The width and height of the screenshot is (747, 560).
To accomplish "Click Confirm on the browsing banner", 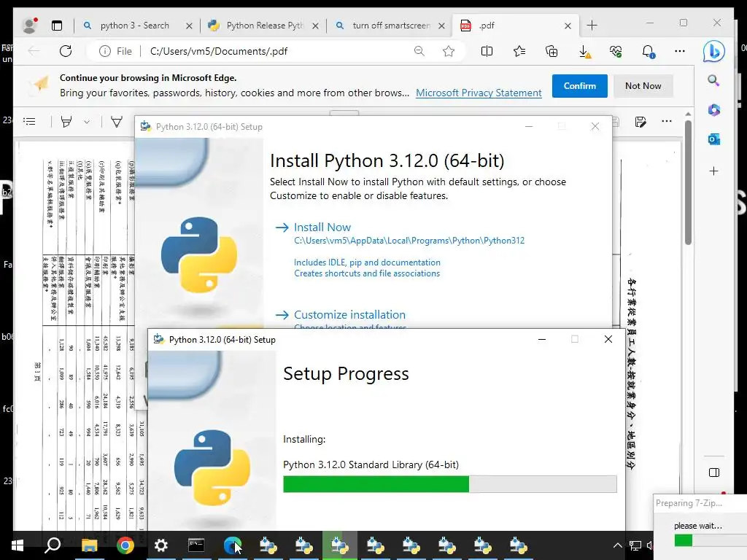I will tap(579, 86).
